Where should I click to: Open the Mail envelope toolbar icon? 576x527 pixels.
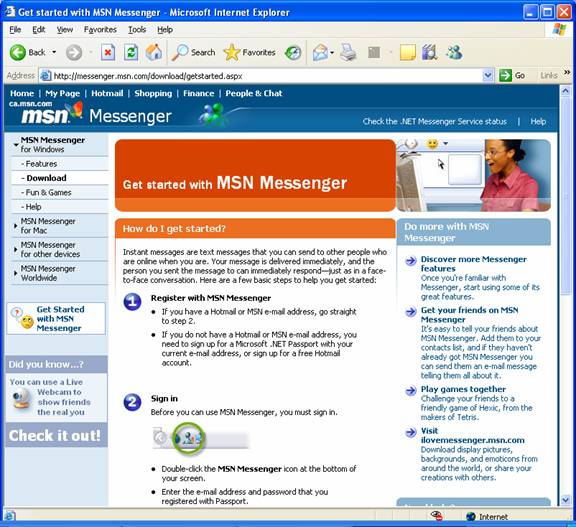tap(320, 53)
